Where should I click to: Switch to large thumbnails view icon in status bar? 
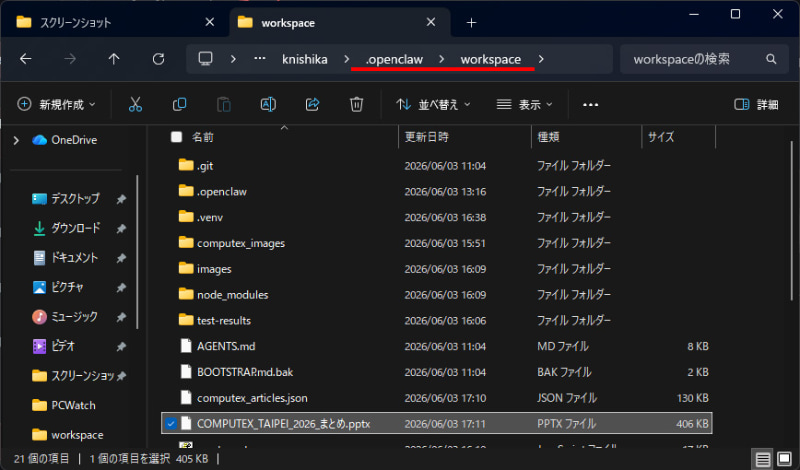784,459
